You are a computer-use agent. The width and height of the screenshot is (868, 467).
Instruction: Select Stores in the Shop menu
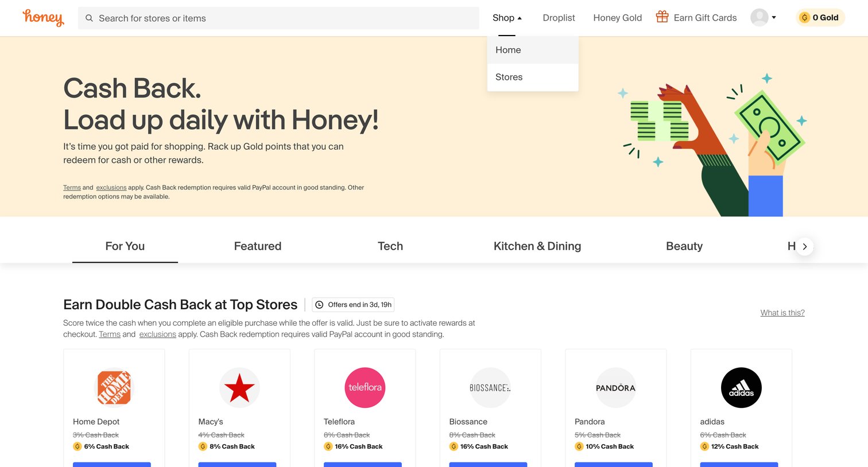coord(533,77)
